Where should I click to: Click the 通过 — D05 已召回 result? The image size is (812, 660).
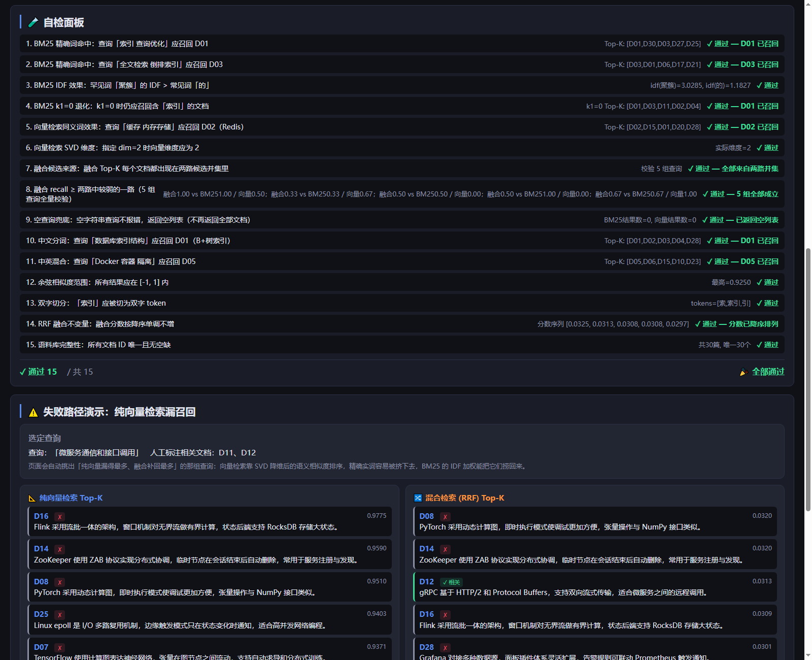(742, 262)
